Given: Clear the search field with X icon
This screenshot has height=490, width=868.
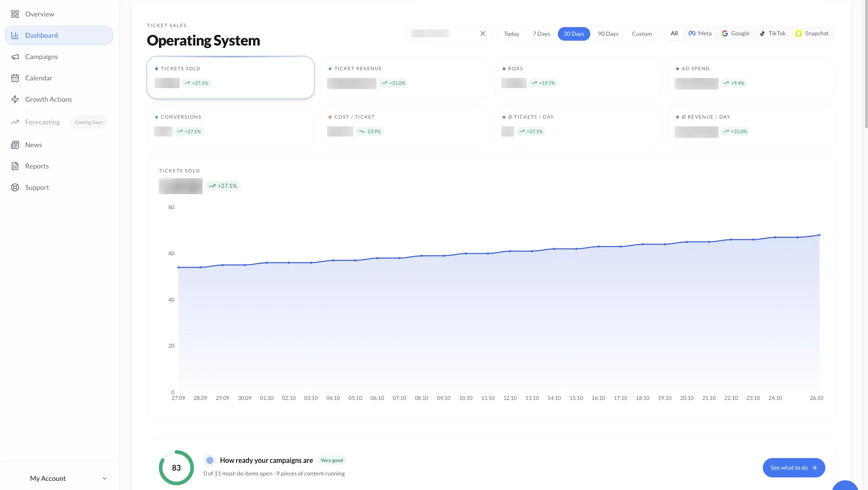Looking at the screenshot, I should (x=483, y=33).
